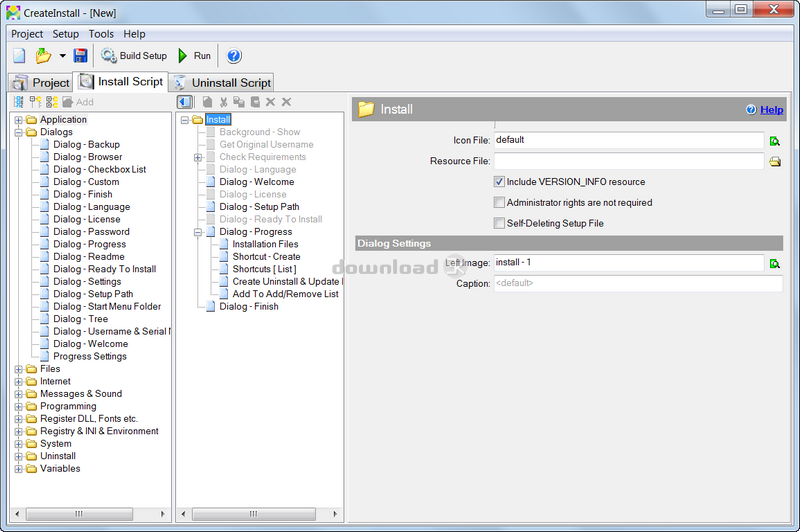Select Progress Settings in command list

point(90,357)
